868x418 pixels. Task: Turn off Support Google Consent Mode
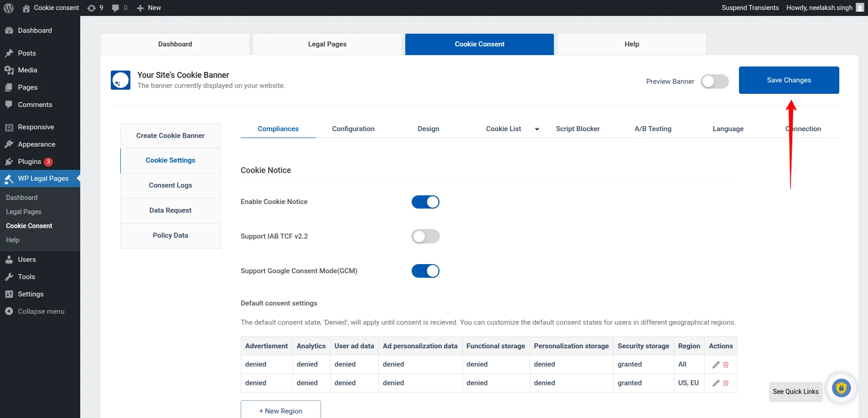[425, 271]
